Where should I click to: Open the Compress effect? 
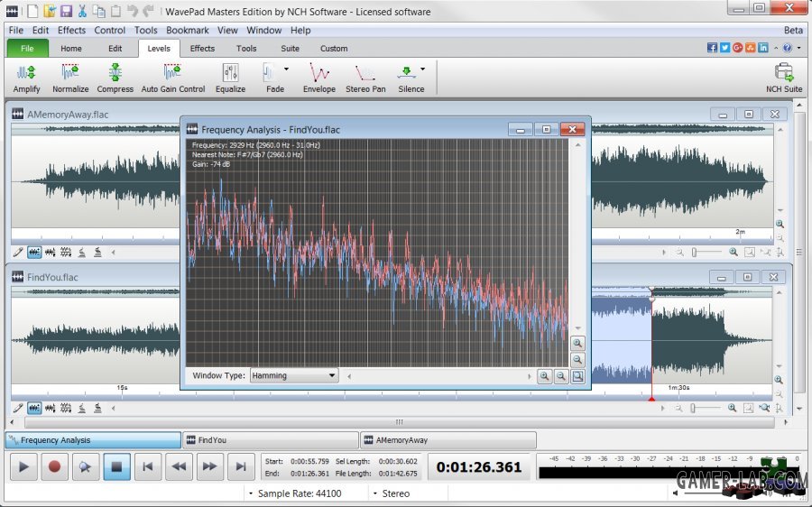coord(115,78)
